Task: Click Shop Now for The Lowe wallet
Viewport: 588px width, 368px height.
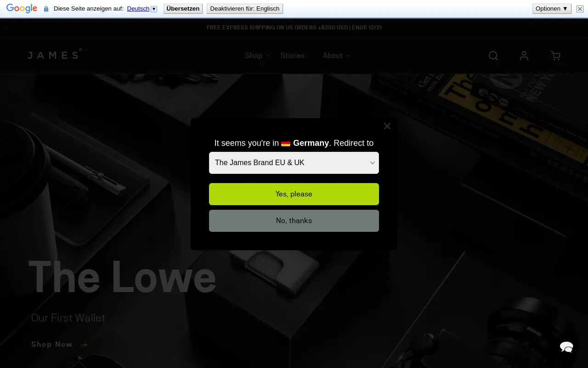Action: tap(52, 344)
